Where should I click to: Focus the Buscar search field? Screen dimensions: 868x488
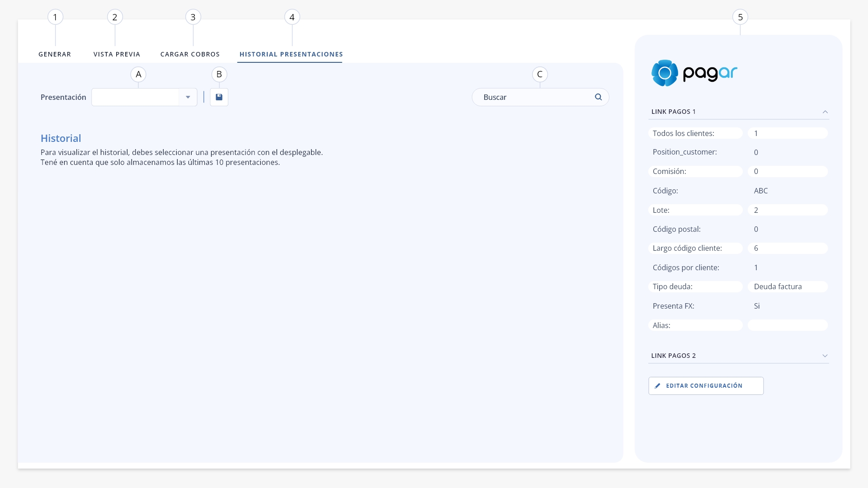540,97
